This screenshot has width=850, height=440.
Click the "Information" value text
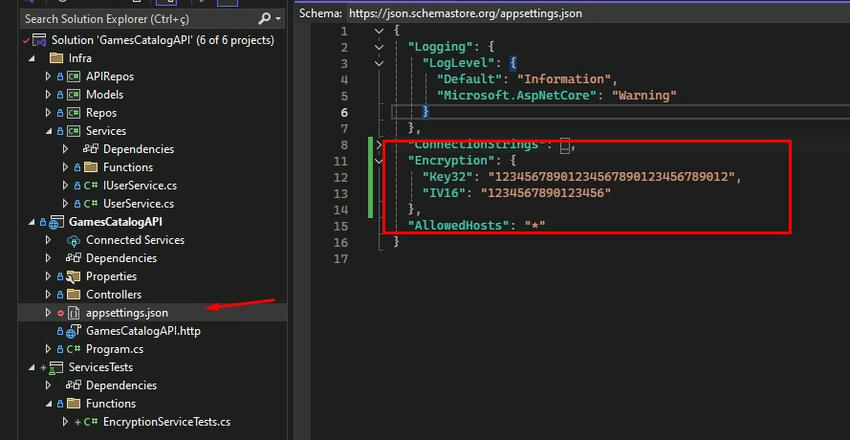[x=564, y=80]
